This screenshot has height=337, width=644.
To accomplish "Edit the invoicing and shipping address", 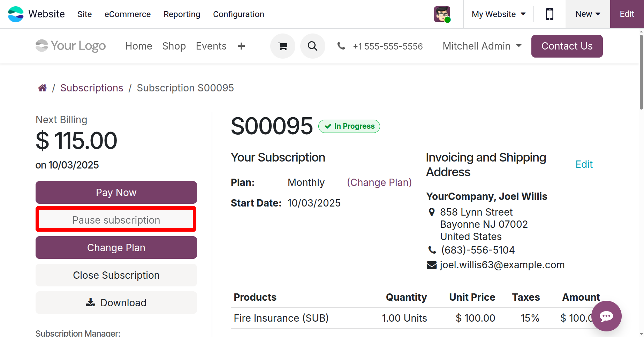I will (584, 164).
